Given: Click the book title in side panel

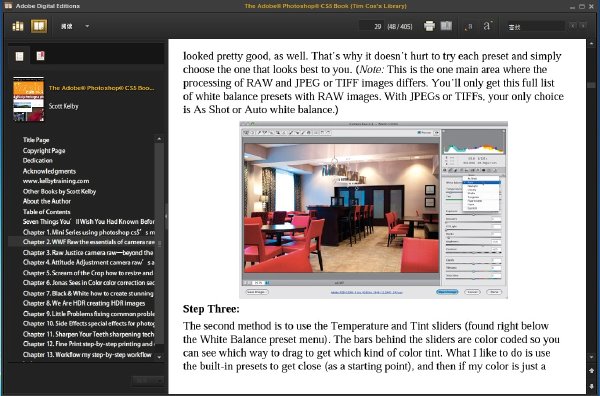Looking at the screenshot, I should coord(102,88).
